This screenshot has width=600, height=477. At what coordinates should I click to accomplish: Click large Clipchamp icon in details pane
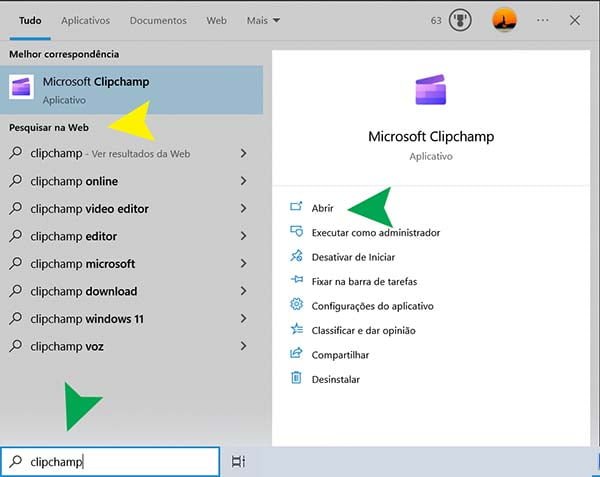pyautogui.click(x=431, y=90)
